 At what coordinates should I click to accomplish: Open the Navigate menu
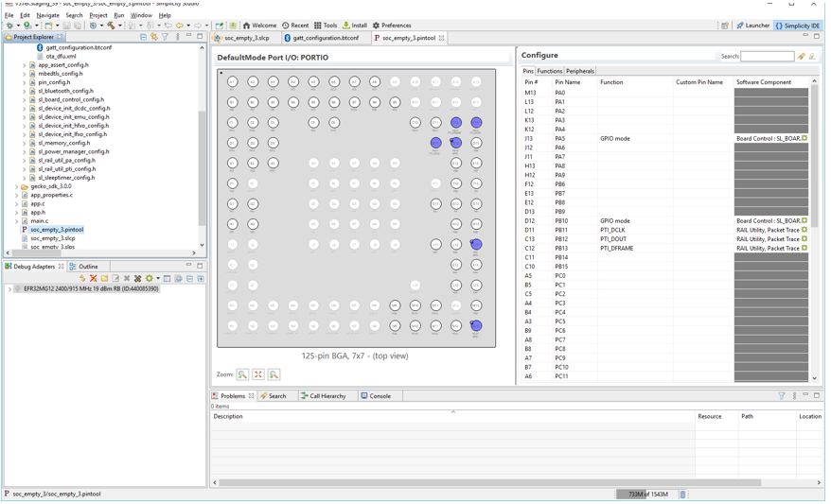point(47,15)
